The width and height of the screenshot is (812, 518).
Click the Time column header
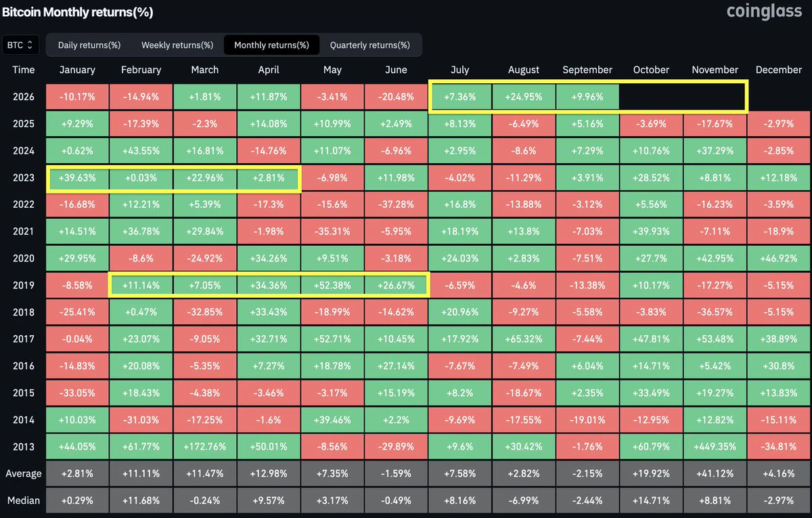point(23,70)
